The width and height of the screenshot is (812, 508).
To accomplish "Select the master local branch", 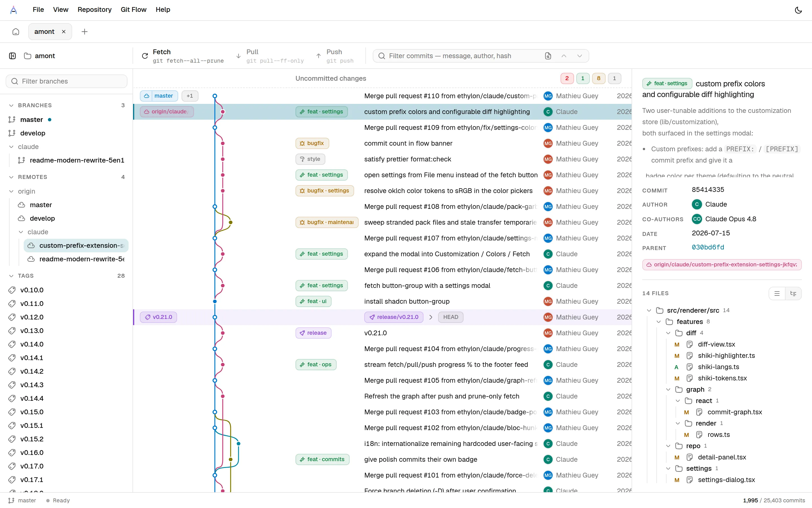I will tap(67, 120).
